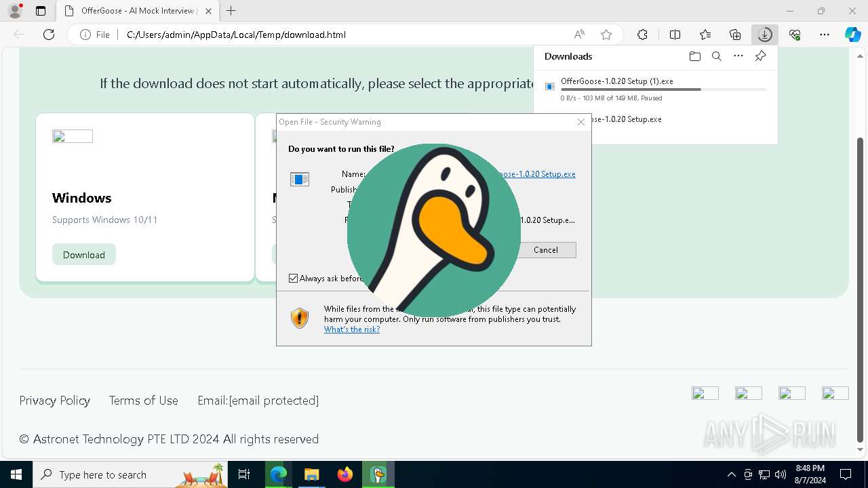Click the second social media icon in footer

[749, 393]
